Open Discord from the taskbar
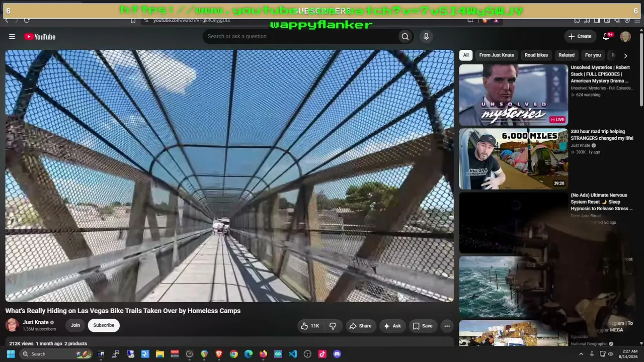This screenshot has height=362, width=644. coord(337,354)
